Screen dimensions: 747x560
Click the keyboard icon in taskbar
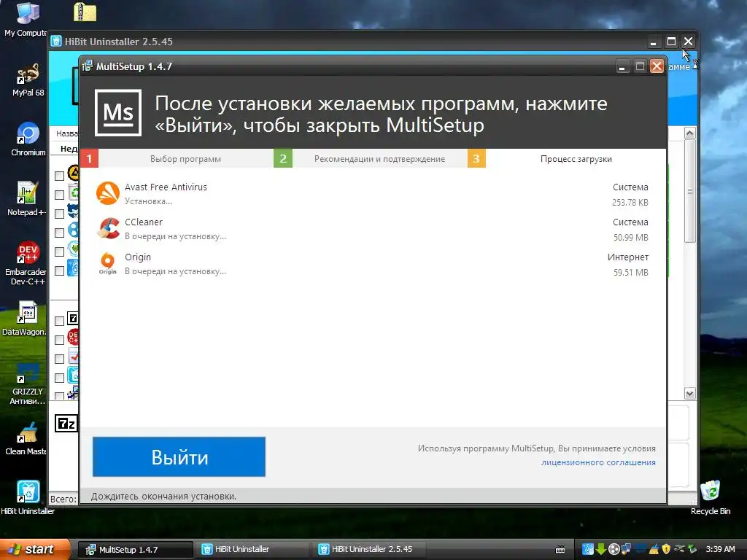[560, 550]
